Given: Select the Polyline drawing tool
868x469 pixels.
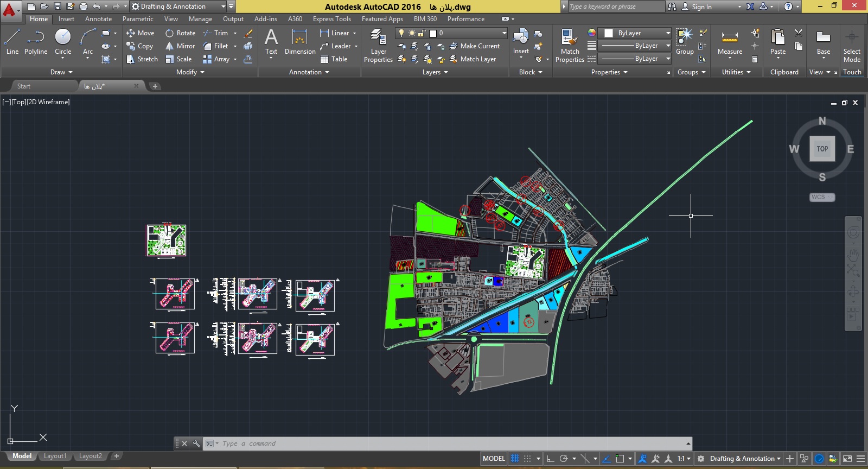Looking at the screenshot, I should pos(35,42).
